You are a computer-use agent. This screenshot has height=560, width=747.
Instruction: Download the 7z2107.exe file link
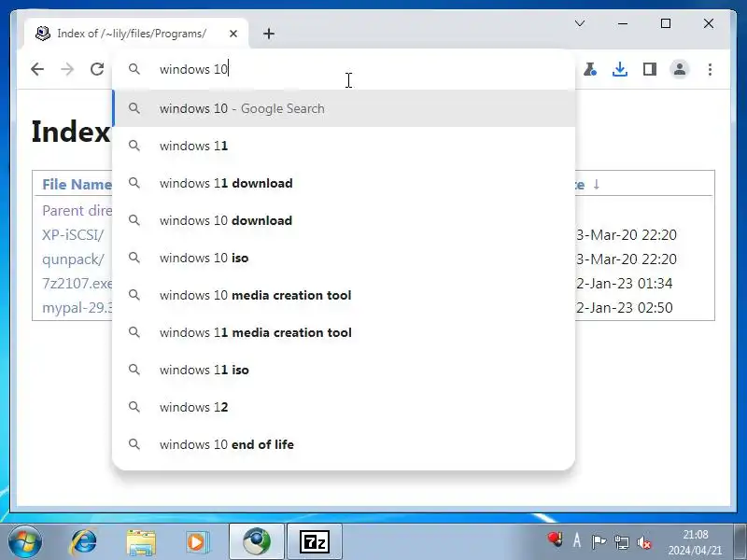[x=77, y=284]
